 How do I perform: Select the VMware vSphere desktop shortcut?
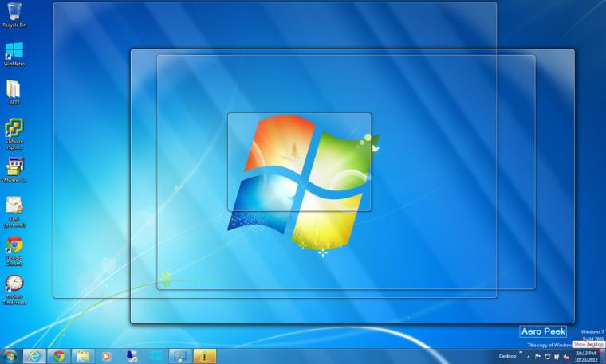click(14, 134)
